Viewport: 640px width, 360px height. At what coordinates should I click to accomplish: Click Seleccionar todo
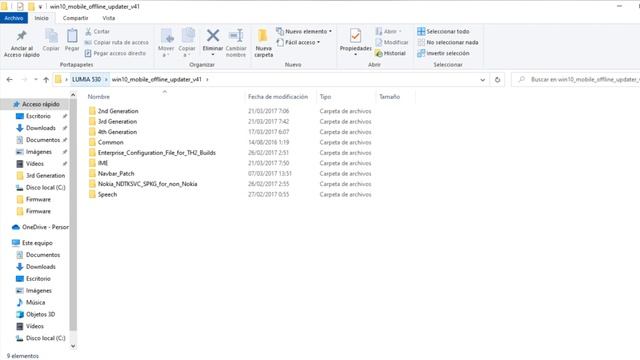coord(443,31)
